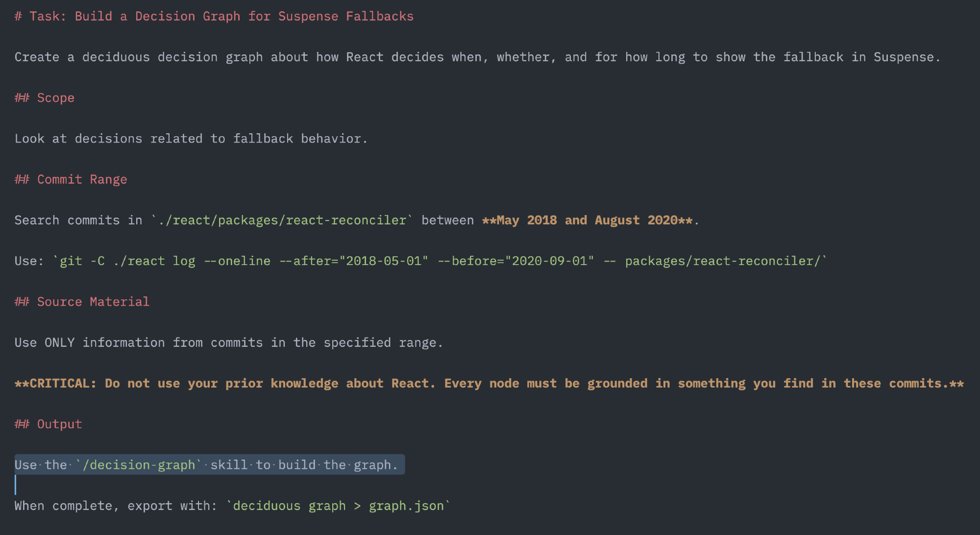Click the bold CRITICAL warning line
Viewport: 980px width, 535px height.
(489, 384)
